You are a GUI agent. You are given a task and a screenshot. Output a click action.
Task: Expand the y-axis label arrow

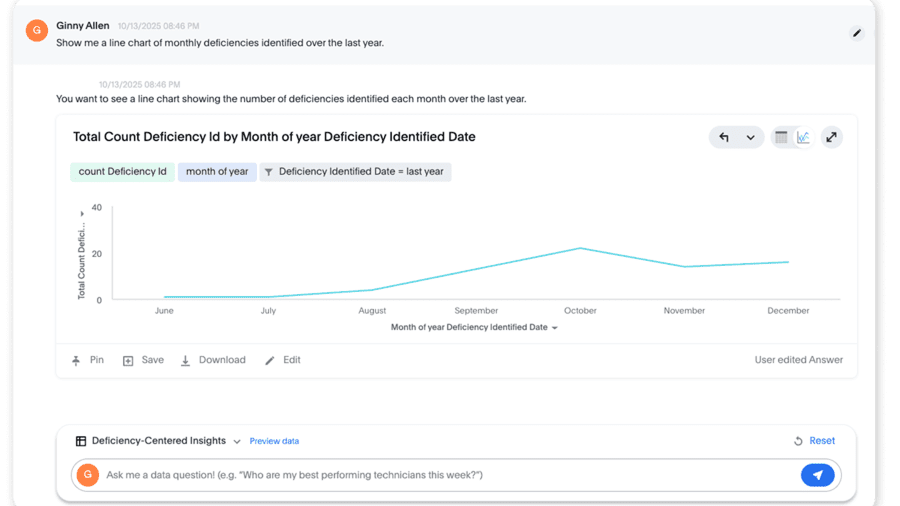pyautogui.click(x=82, y=213)
